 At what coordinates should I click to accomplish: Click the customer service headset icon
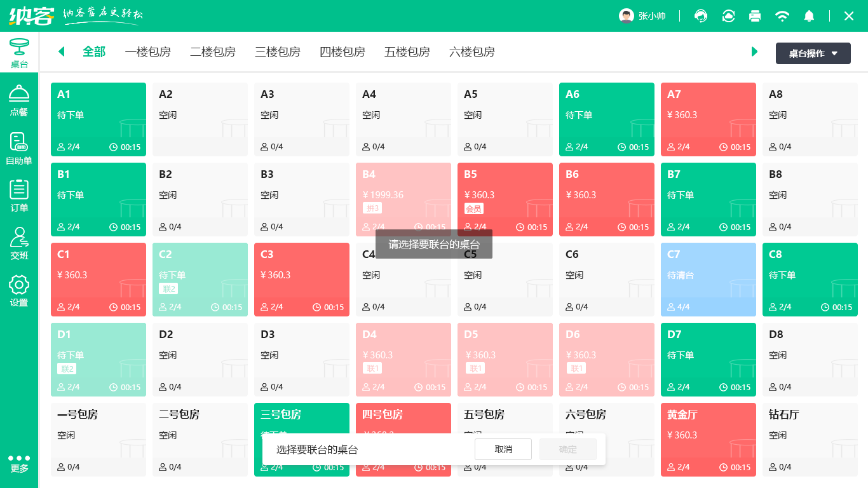click(x=700, y=16)
